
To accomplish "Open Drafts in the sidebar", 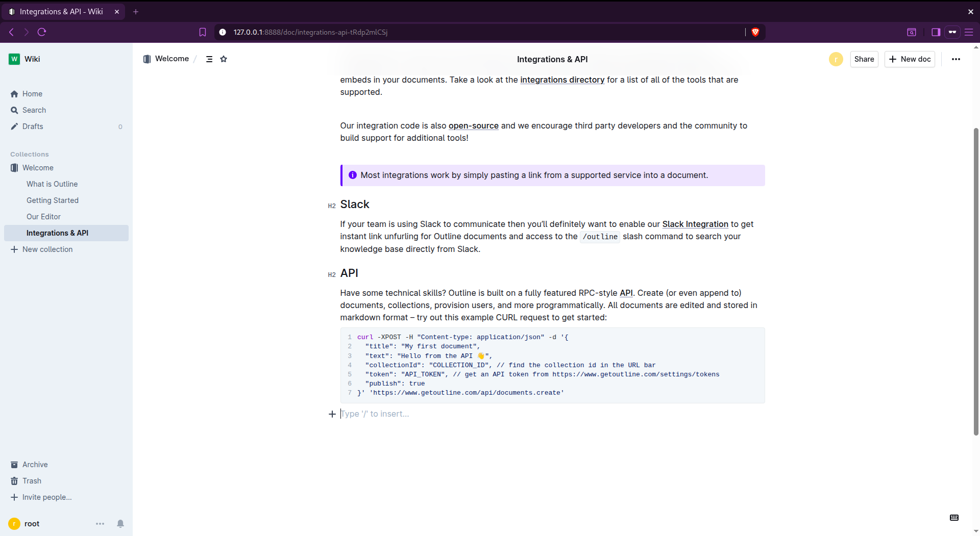I will 66,126.
